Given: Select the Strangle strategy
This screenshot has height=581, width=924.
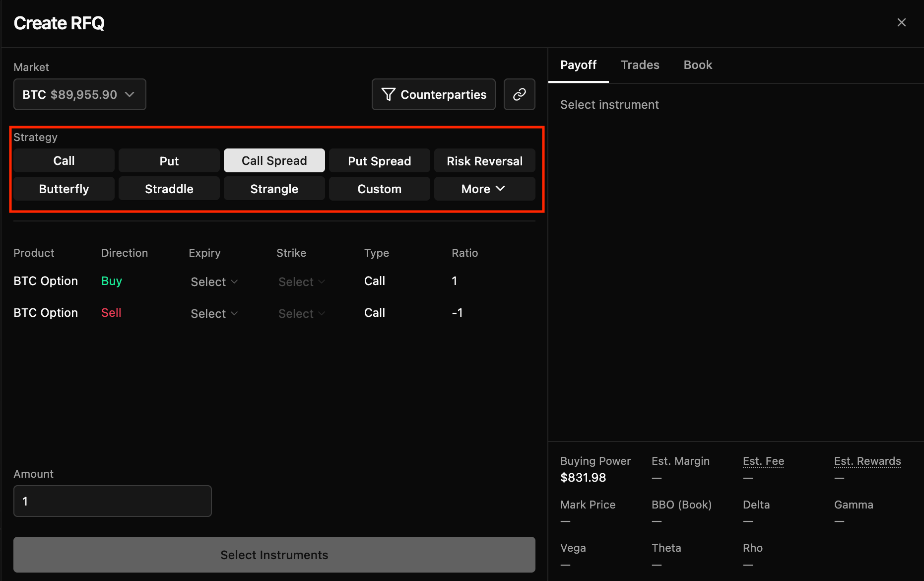Looking at the screenshot, I should (274, 189).
